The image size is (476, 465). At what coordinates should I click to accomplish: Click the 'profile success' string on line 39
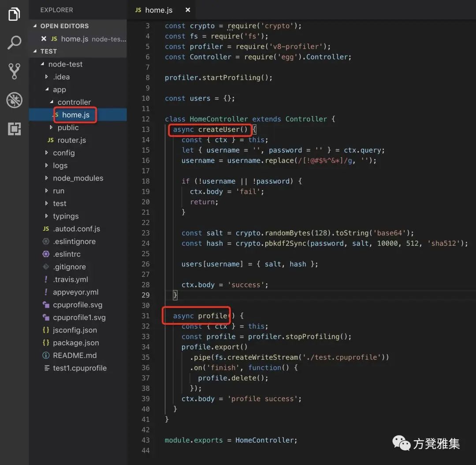tap(263, 399)
